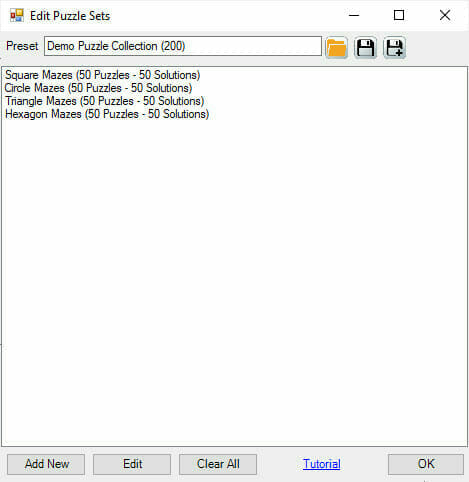Click the Clear All button

click(x=218, y=464)
